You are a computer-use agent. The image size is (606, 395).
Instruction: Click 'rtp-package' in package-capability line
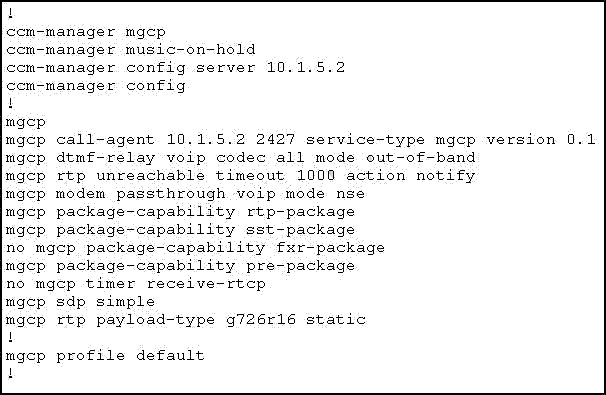(x=300, y=212)
